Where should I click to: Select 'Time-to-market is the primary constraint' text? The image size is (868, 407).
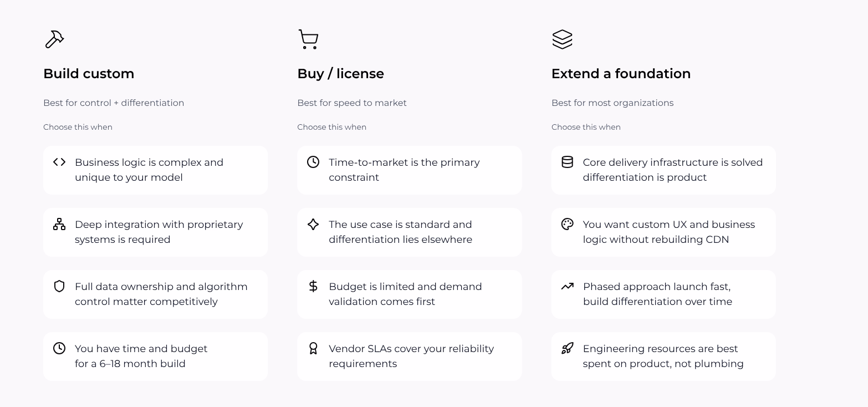pyautogui.click(x=404, y=170)
